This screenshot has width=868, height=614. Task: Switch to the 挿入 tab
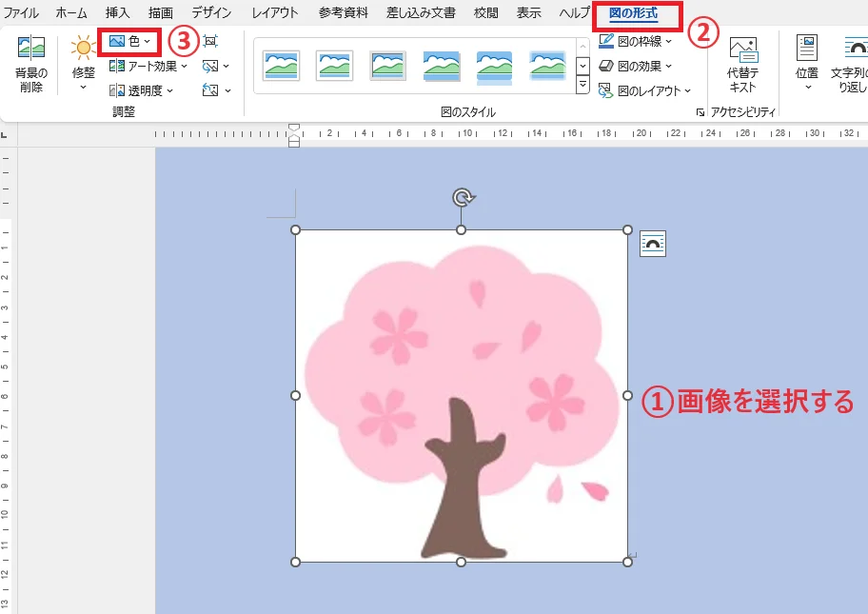pyautogui.click(x=117, y=12)
